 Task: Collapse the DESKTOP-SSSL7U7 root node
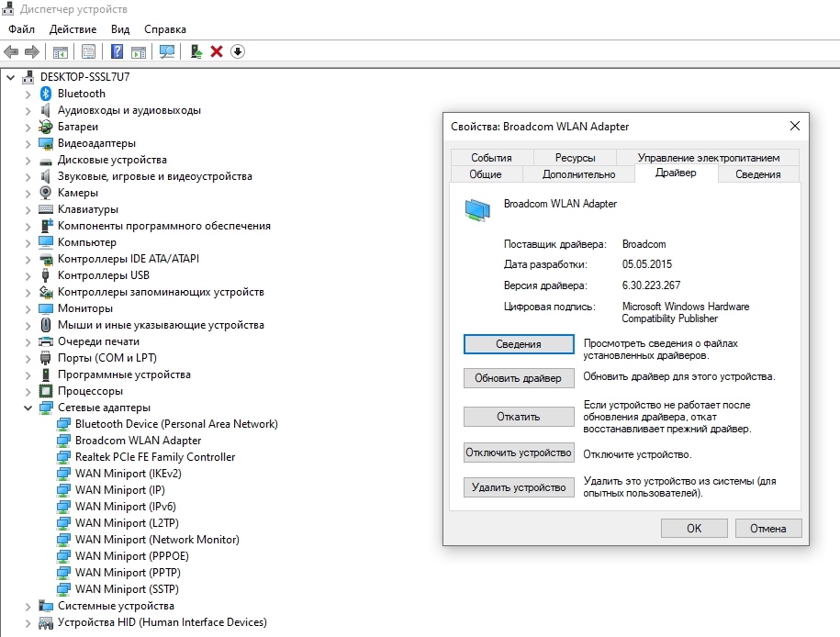[x=11, y=77]
